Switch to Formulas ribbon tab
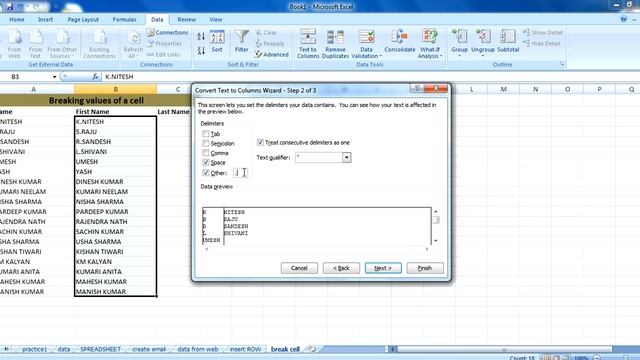Screen dimensions: 640x360 [x=124, y=20]
